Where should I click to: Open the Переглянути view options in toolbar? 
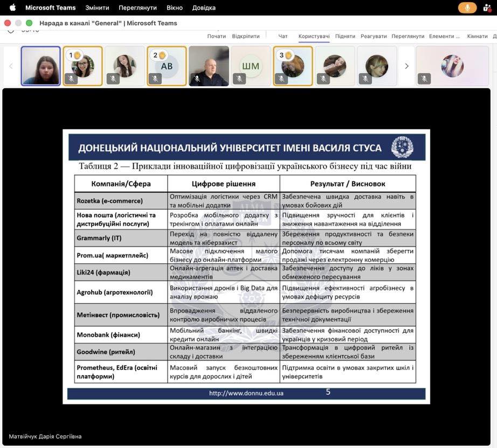coord(408,36)
